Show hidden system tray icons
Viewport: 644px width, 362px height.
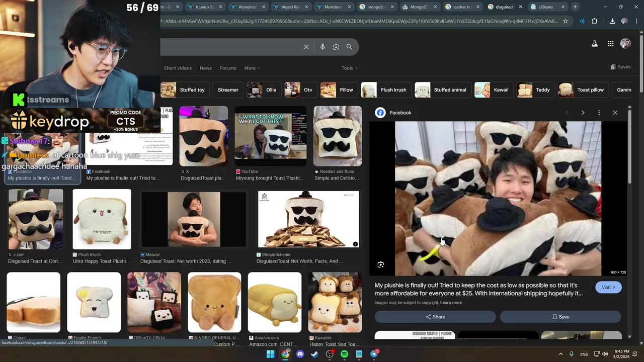tap(560, 354)
